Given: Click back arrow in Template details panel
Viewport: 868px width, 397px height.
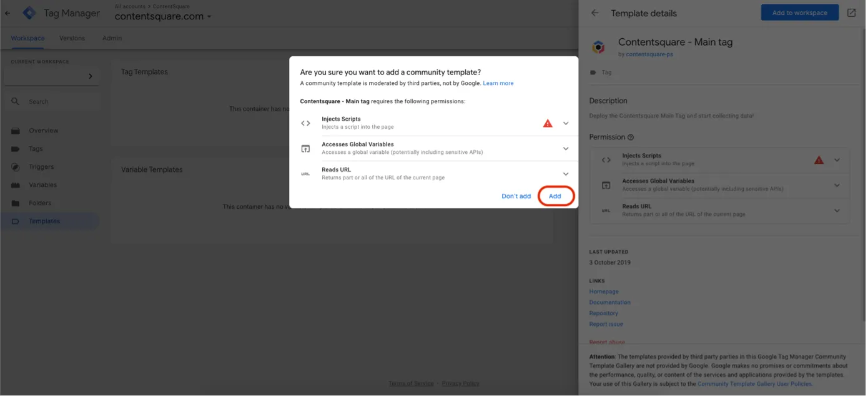Looking at the screenshot, I should (x=594, y=13).
